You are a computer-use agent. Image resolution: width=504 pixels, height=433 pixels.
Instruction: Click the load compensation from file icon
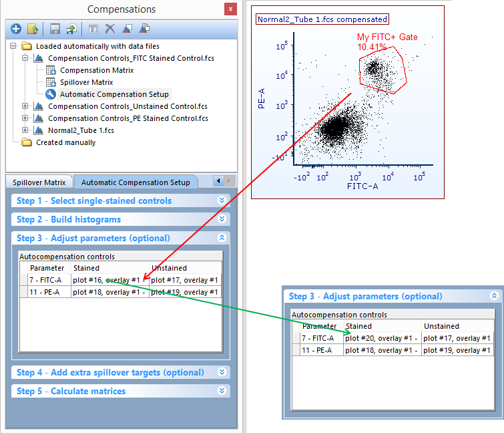(32, 29)
